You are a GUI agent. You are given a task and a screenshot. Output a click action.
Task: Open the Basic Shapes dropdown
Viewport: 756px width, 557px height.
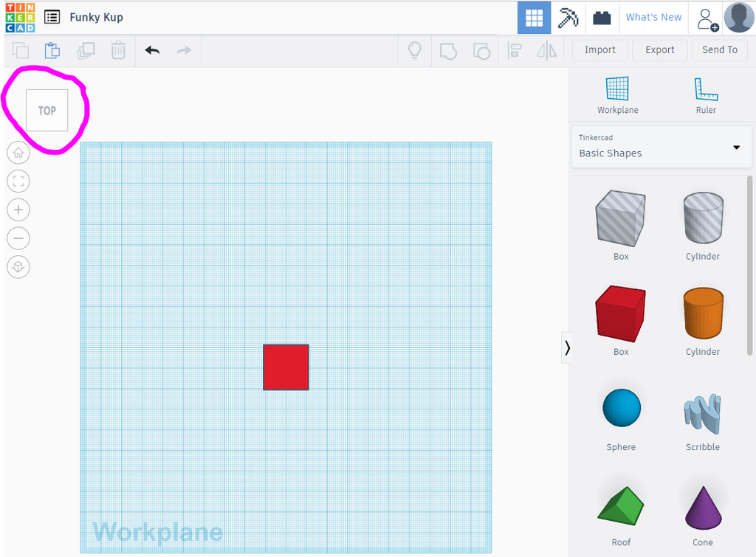661,147
